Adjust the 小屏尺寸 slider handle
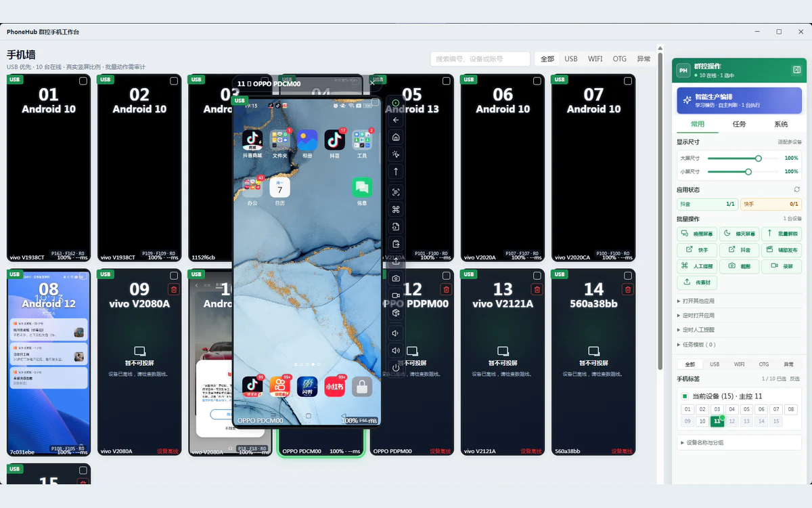 pos(748,171)
